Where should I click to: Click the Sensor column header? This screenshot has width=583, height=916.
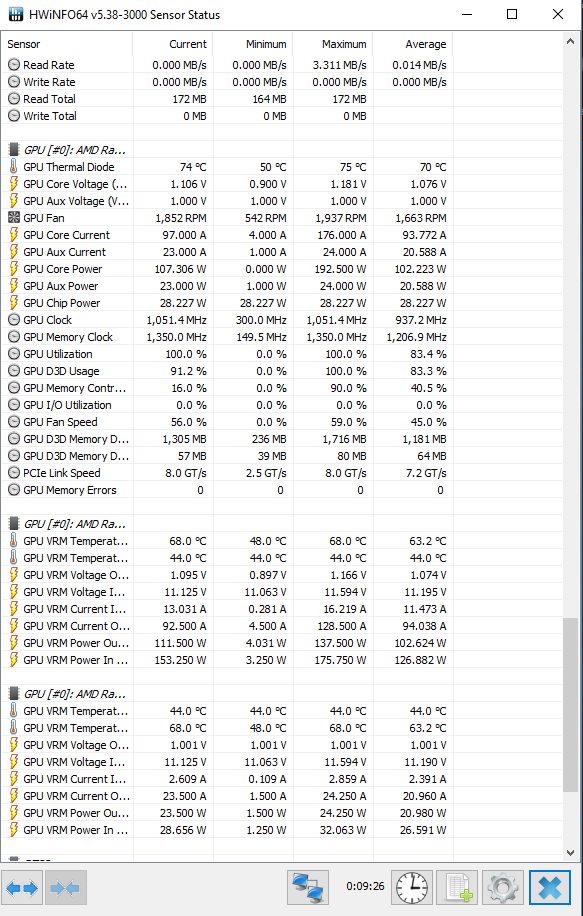[67, 44]
